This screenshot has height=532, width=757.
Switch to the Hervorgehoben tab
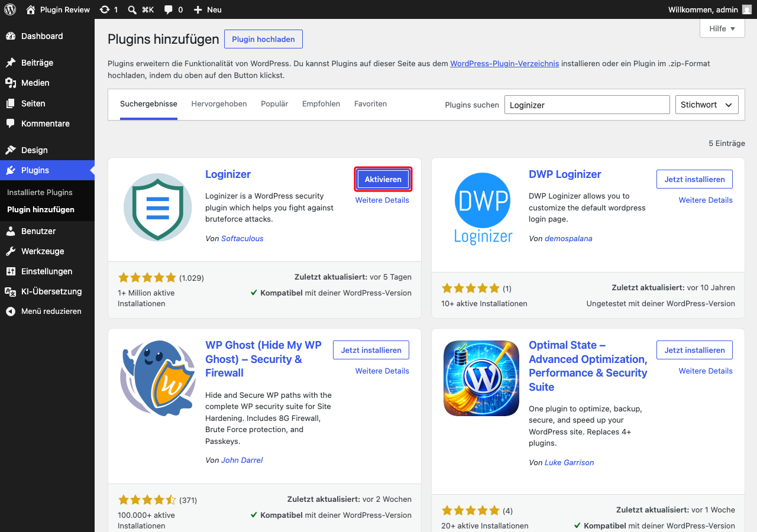tap(219, 104)
